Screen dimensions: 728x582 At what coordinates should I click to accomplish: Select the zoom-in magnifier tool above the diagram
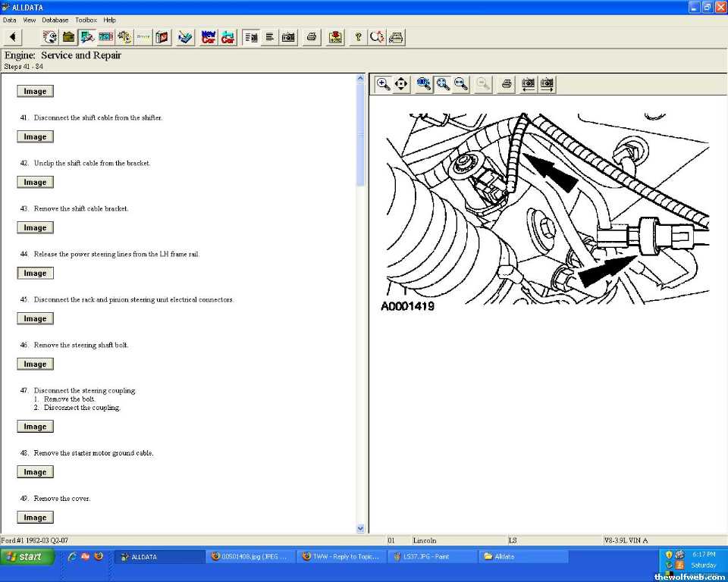point(384,84)
